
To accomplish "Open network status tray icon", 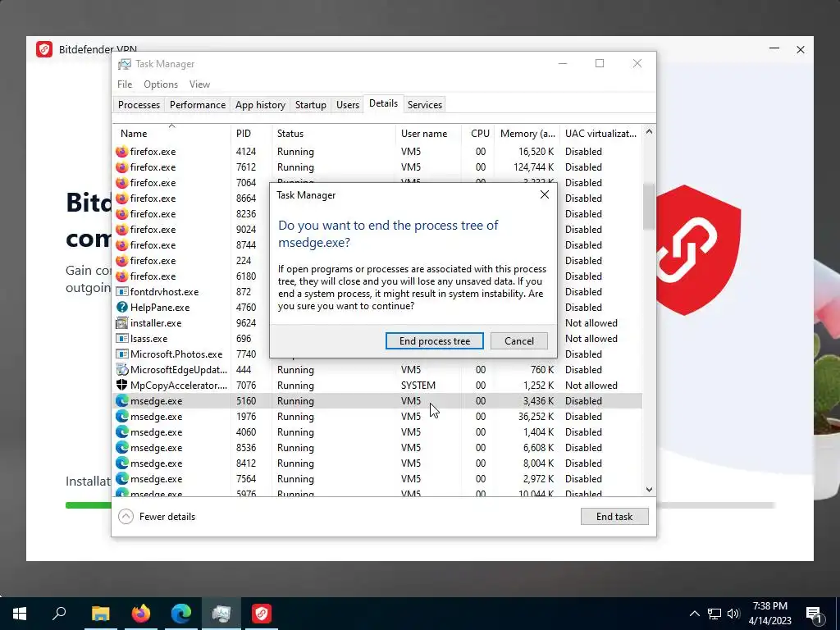I will (x=714, y=614).
